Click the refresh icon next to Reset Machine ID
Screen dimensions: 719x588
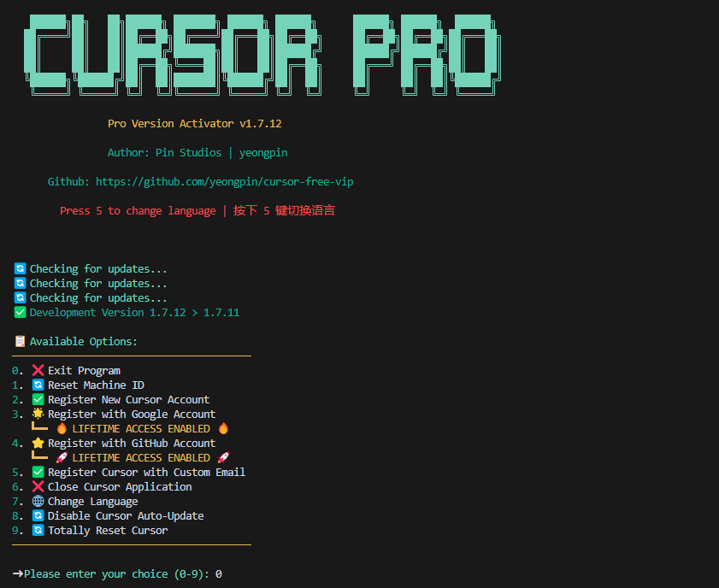tap(38, 385)
